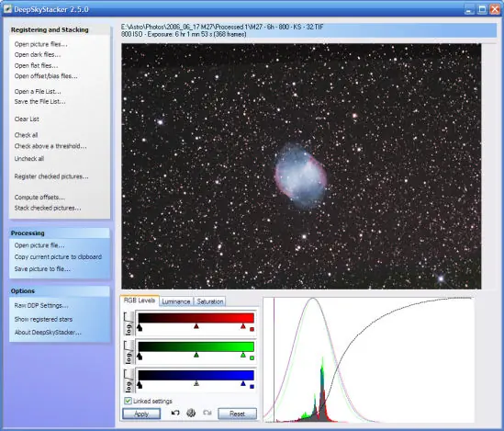Click the M27 nebula in the preview image
This screenshot has height=431, width=504.
301,176
